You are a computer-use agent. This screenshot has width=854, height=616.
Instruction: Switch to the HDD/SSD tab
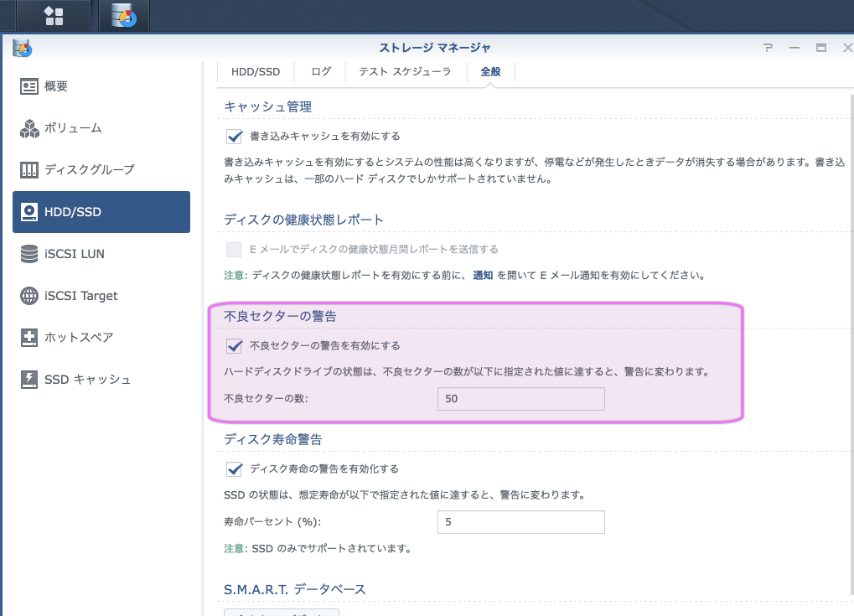pos(256,72)
